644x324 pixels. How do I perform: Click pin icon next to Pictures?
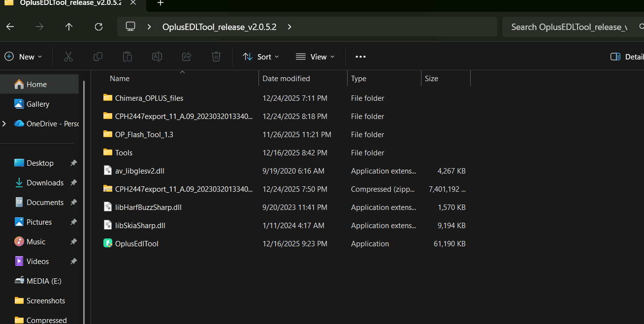pos(73,222)
